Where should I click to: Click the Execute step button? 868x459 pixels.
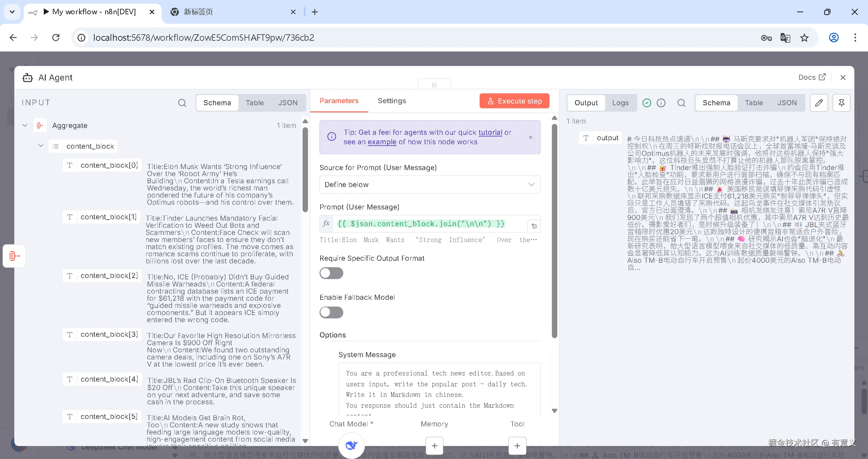514,101
